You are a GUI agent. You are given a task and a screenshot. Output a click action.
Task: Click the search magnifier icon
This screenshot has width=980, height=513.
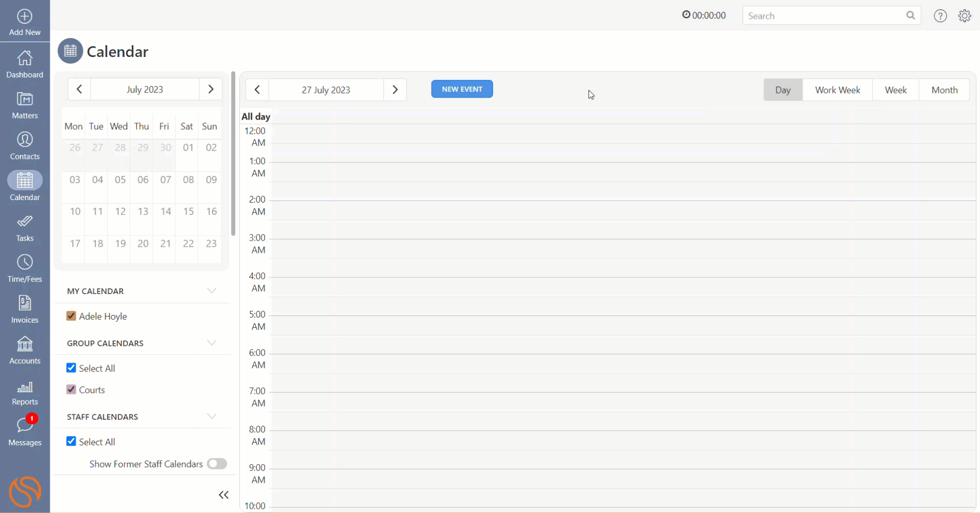coord(910,15)
